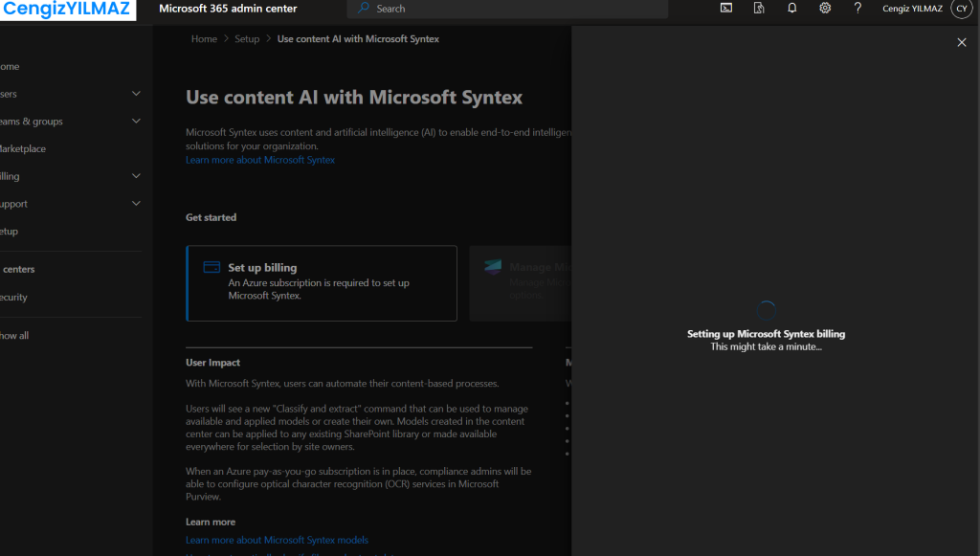Expand the Support navigation section
Viewport: 980px width, 556px height.
[136, 204]
